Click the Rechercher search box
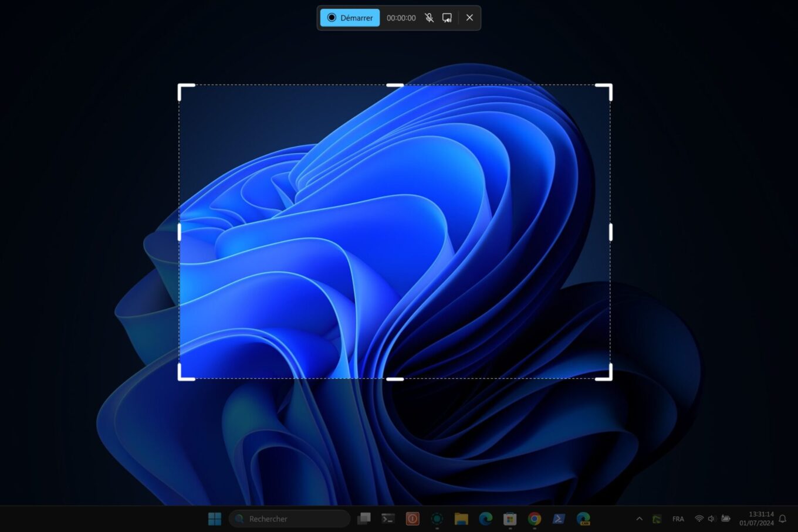 [289, 519]
